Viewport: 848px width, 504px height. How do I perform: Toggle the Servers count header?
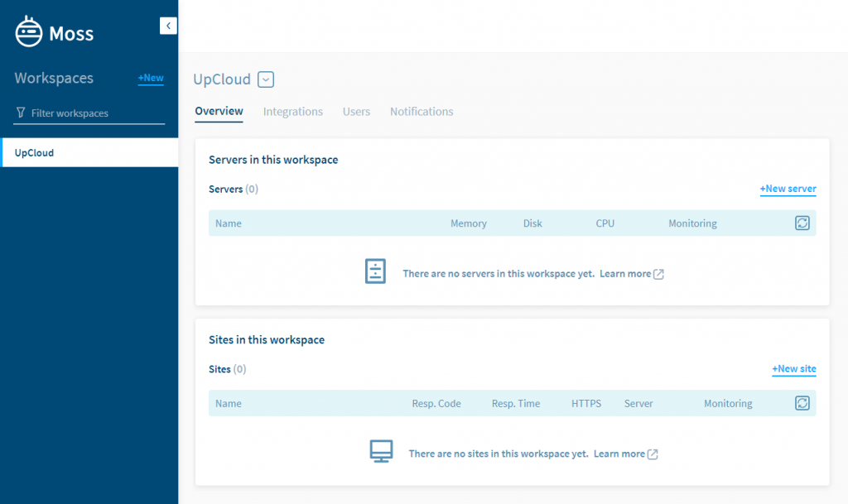pos(233,189)
